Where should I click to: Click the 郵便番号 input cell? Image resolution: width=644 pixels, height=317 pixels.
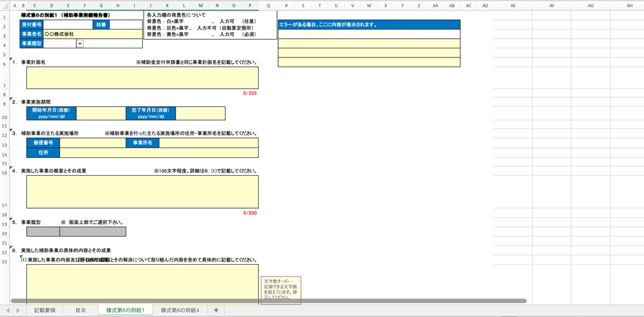(x=93, y=143)
